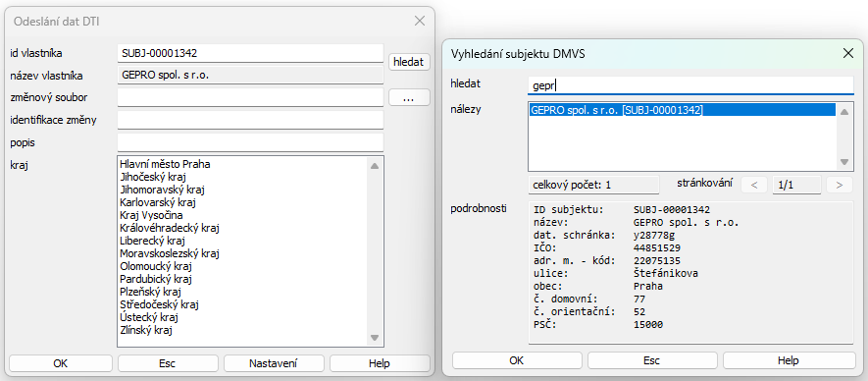
Task: Click nálezy list scroll up arrow
Action: tap(844, 112)
